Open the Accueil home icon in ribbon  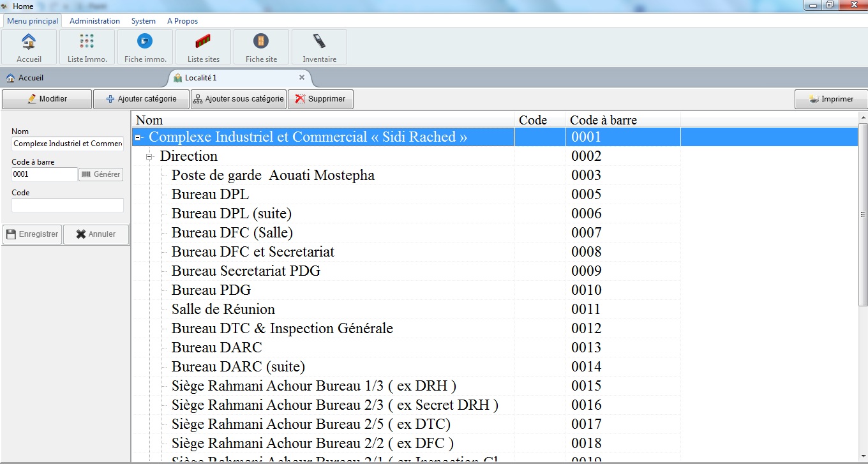point(29,47)
